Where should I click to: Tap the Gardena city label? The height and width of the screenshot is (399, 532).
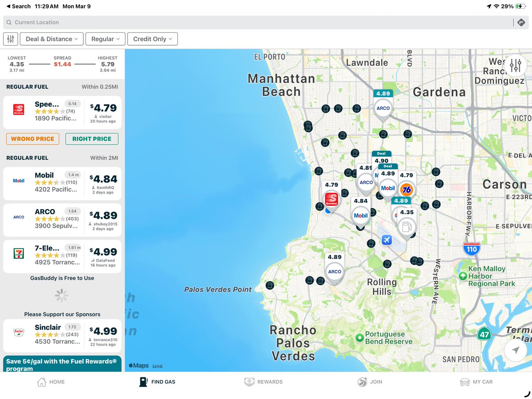pyautogui.click(x=439, y=92)
